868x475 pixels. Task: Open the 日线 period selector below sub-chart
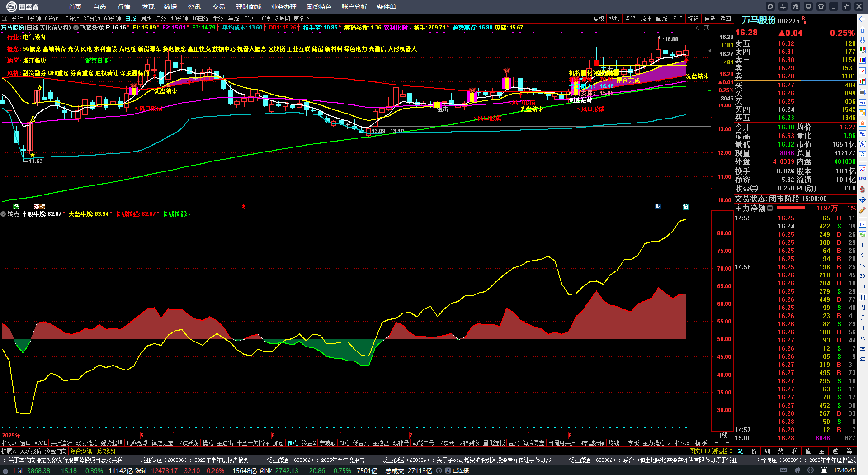tap(722, 435)
